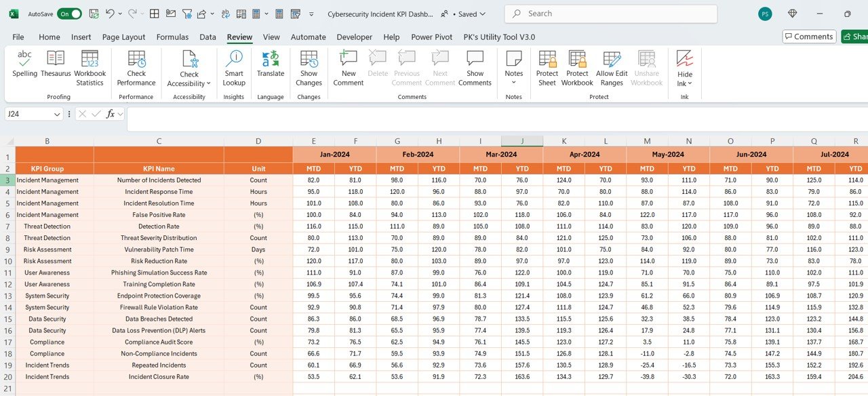Viewport: 868px width, 396px height.
Task: Insert a New Comment
Action: [349, 68]
